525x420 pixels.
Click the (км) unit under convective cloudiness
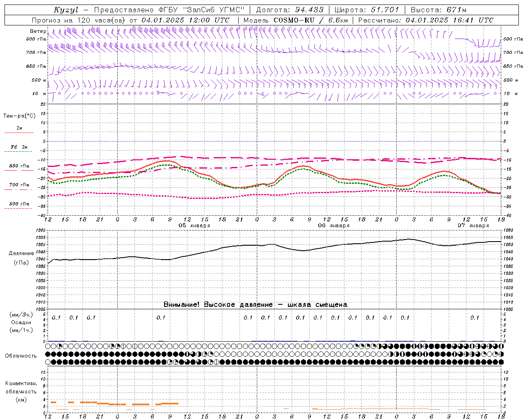pos(21,399)
